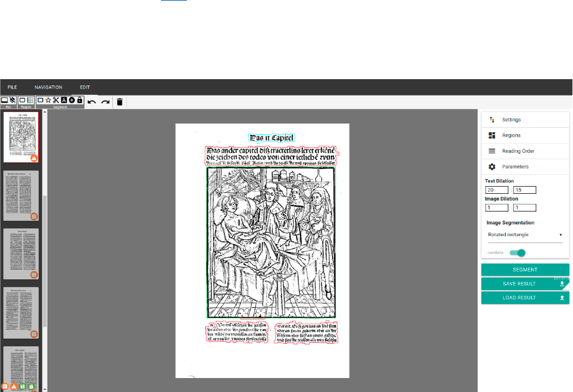573x392 pixels.
Task: Select the second page thumbnail
Action: coord(21,196)
